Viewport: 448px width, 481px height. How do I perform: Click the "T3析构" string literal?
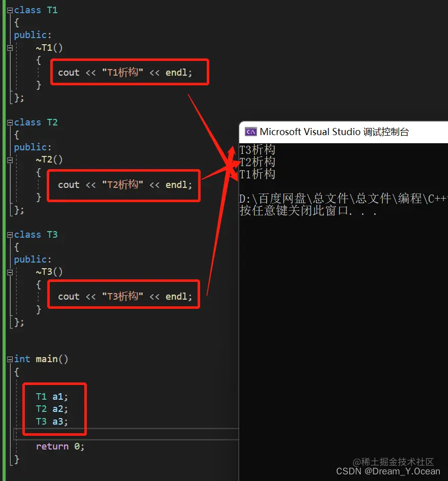click(x=122, y=296)
